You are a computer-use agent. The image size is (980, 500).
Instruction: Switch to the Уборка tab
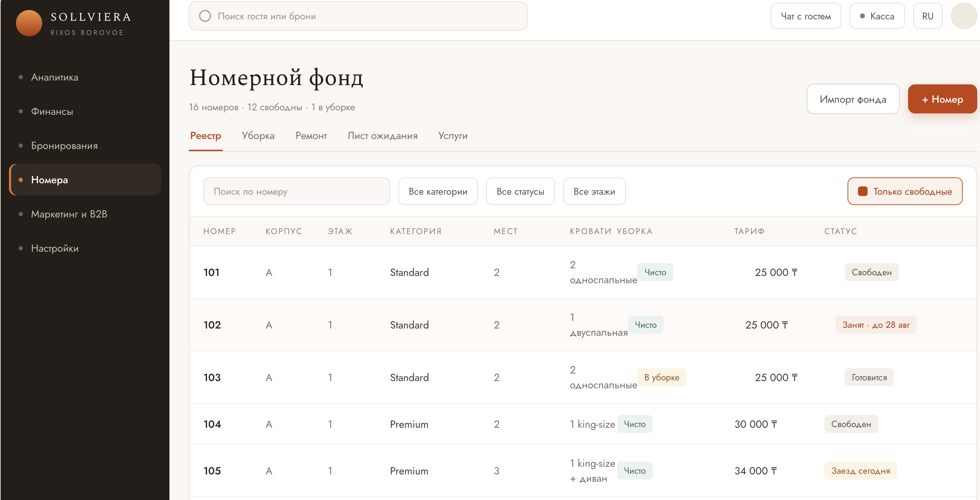258,136
